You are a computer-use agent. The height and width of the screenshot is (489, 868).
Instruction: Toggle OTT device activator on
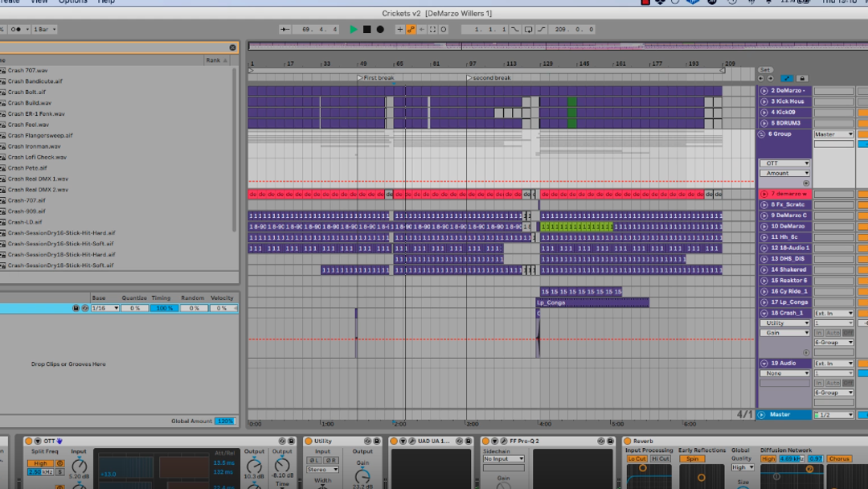click(x=28, y=442)
